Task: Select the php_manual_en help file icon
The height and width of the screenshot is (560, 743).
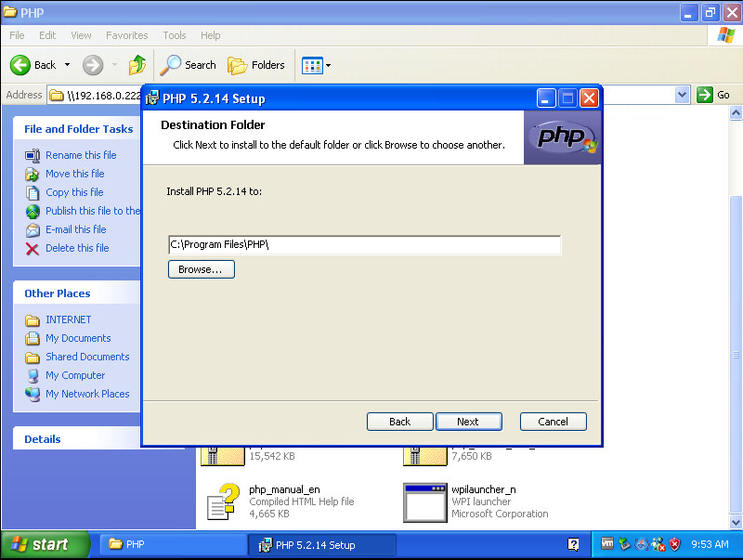Action: 223,501
